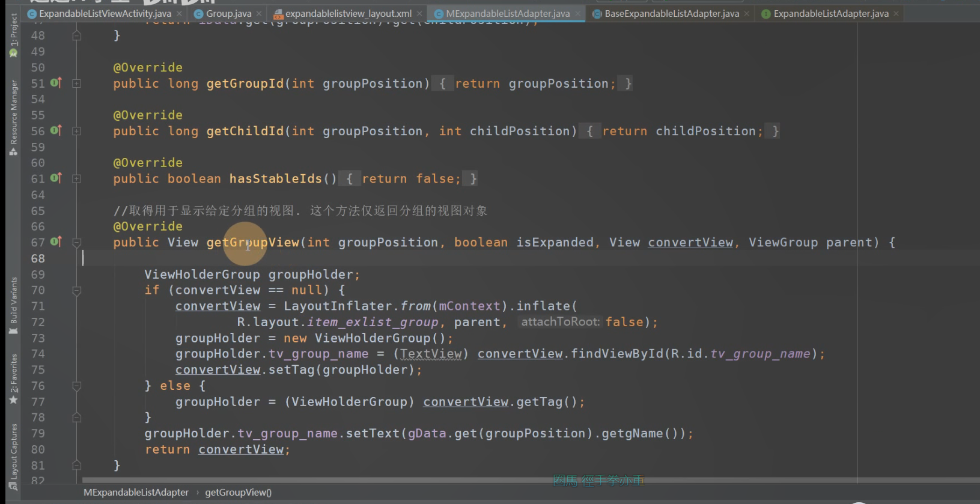Close BaseExpandableListAdapter.java tab
Viewport: 980px width, 504px height.
[747, 13]
